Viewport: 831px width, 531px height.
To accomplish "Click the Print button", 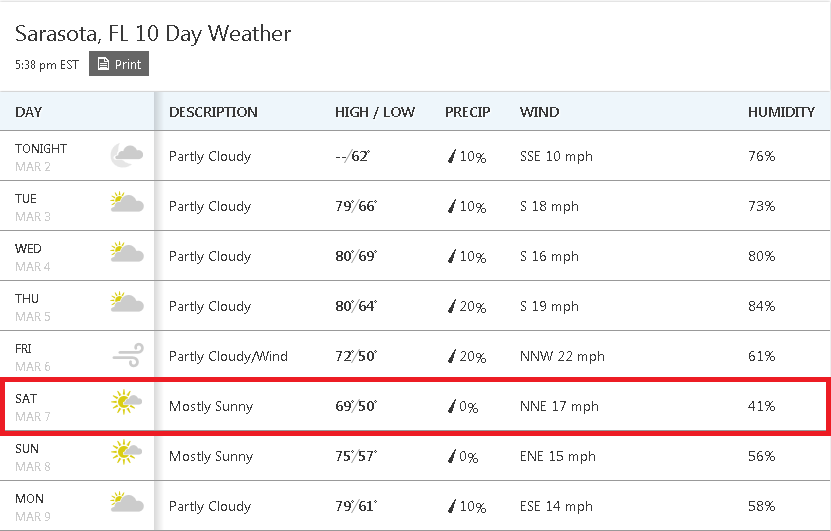I will click(119, 64).
